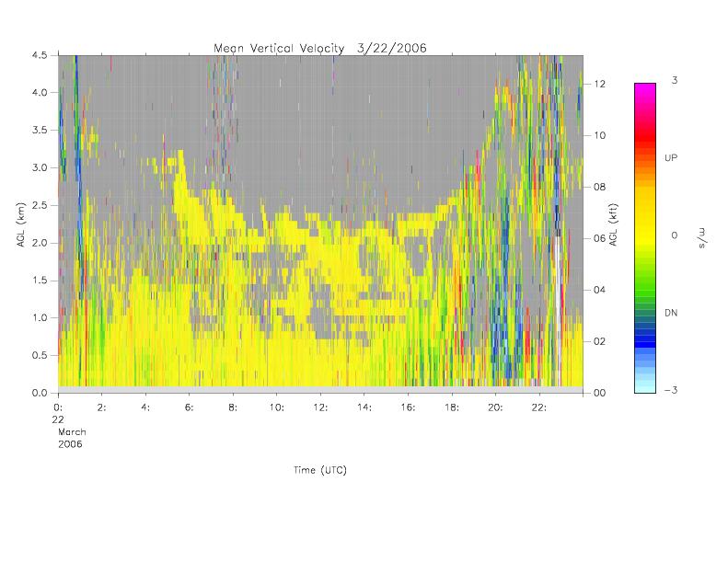Select the 'AGL (km)' axis label
728x562 pixels.
click(x=21, y=224)
